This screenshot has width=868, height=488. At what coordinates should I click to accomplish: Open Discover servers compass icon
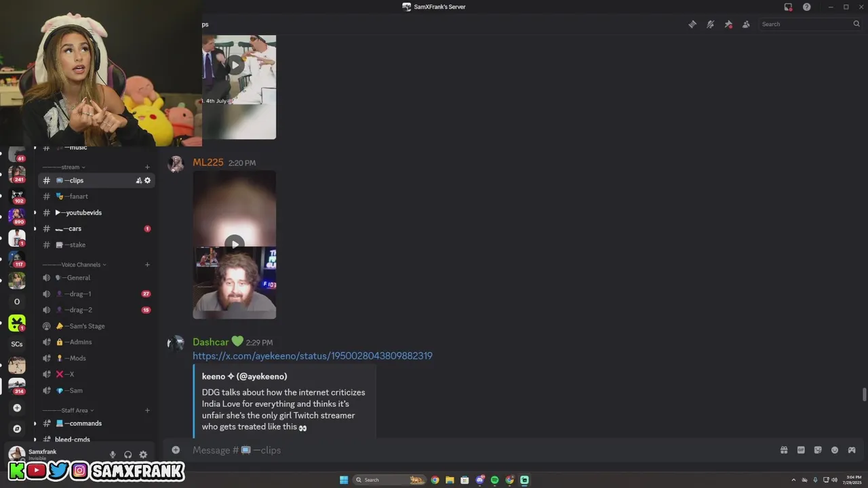(17, 429)
